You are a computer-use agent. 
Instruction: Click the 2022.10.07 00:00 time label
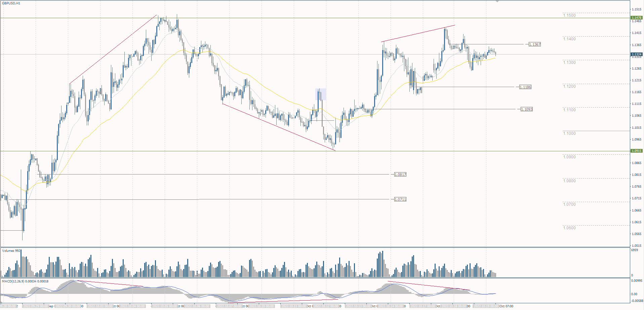click(x=229, y=306)
